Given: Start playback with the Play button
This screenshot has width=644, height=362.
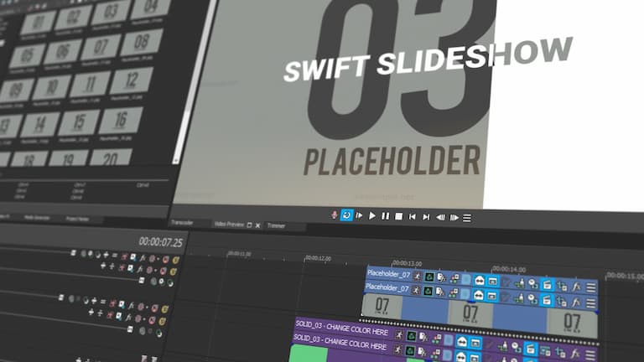Looking at the screenshot, I should click(372, 215).
